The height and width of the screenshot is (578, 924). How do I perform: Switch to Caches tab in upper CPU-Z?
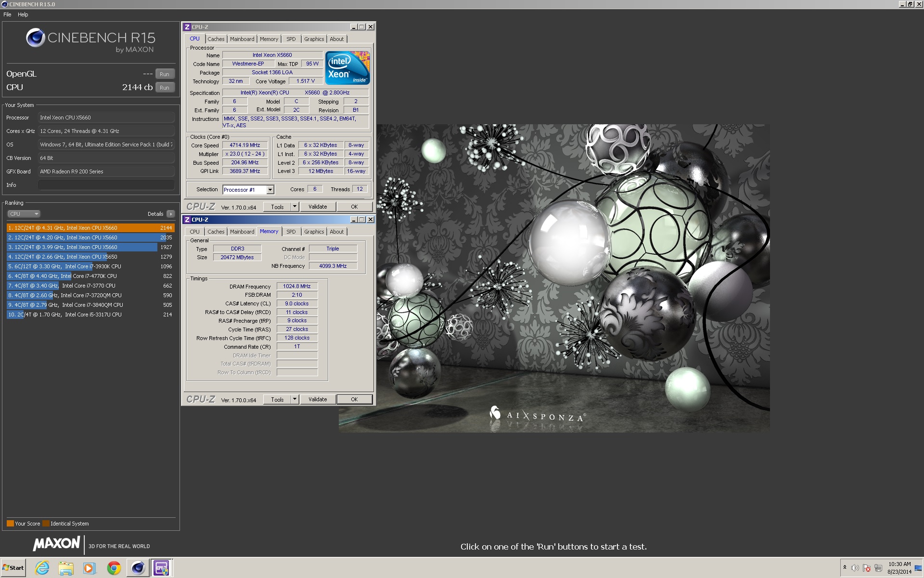216,39
